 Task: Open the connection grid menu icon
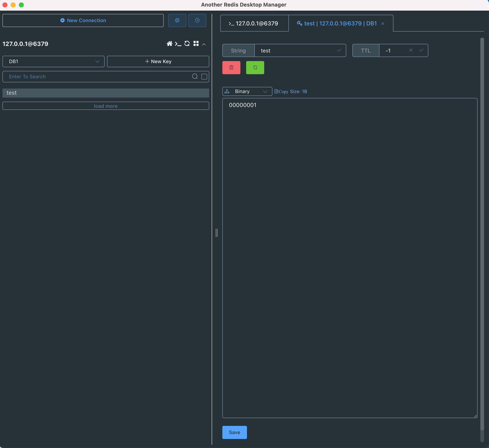[x=196, y=44]
